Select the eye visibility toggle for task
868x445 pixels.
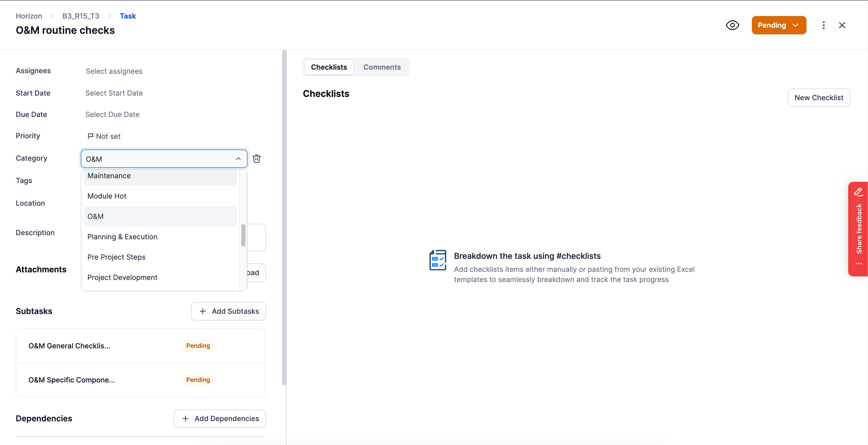[733, 25]
